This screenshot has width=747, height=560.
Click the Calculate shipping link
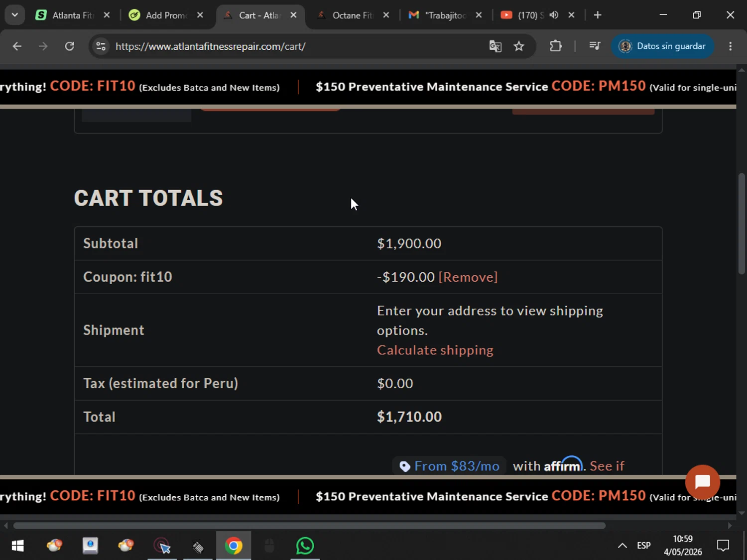(x=435, y=350)
